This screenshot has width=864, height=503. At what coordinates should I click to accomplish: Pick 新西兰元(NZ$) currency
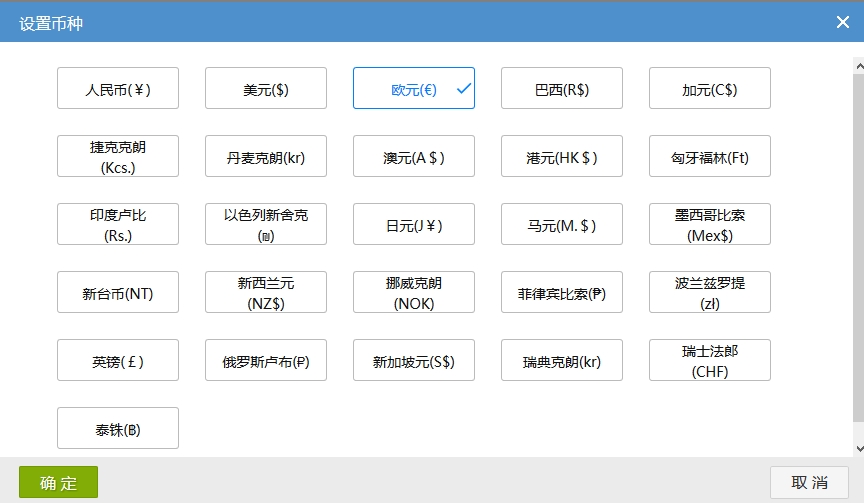point(266,292)
